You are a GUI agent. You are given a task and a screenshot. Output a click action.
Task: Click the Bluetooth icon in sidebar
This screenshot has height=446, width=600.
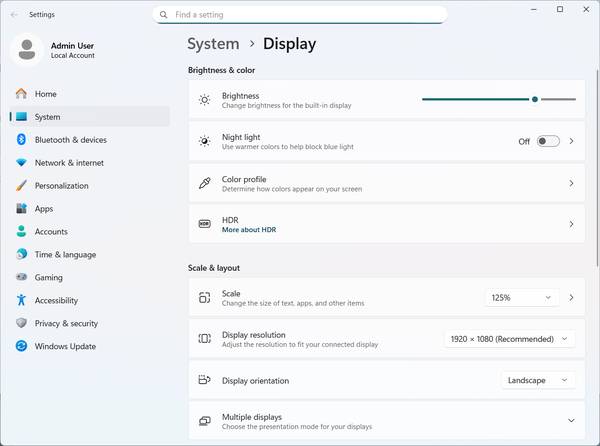[x=21, y=139]
